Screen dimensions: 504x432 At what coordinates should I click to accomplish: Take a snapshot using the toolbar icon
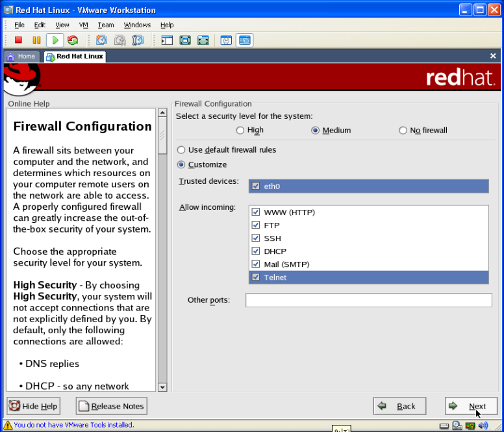click(x=101, y=40)
